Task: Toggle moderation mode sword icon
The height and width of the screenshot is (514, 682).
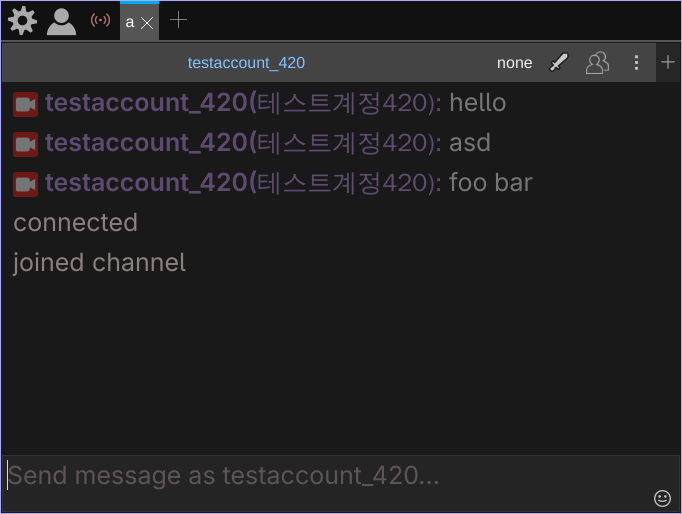Action: [559, 63]
